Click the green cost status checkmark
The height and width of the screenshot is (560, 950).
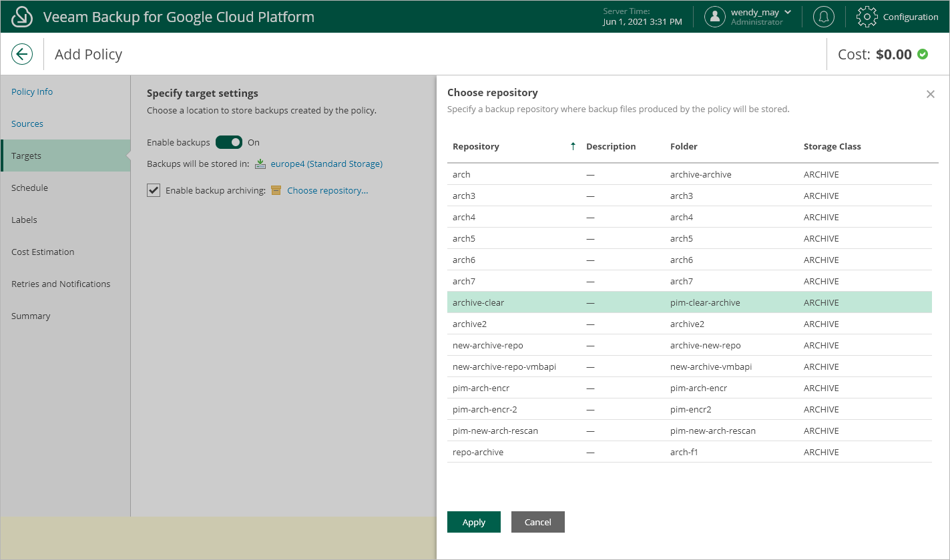[x=923, y=54]
